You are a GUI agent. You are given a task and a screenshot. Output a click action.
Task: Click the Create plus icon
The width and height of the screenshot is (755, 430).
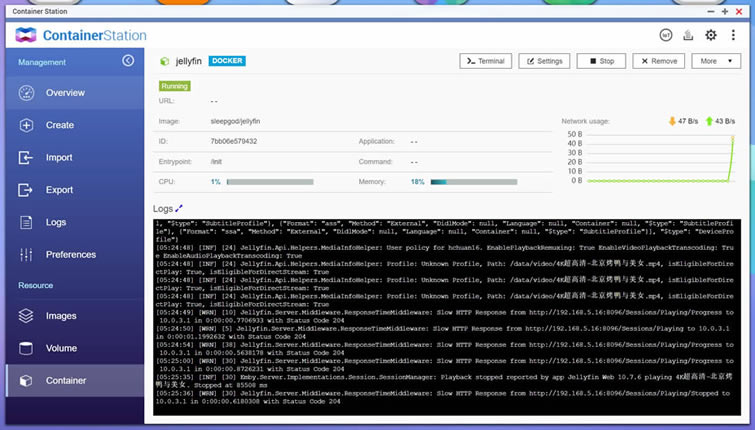[x=26, y=125]
